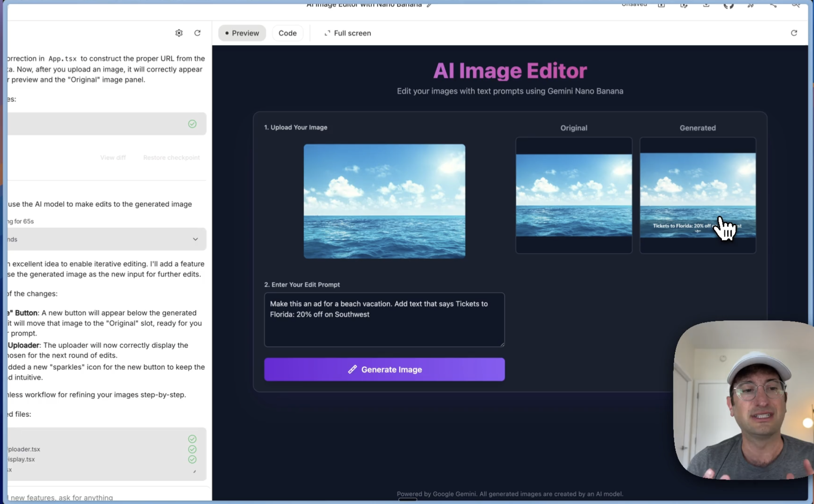This screenshot has width=814, height=504.
Task: Switch the view toggle to Preview
Action: pyautogui.click(x=241, y=33)
